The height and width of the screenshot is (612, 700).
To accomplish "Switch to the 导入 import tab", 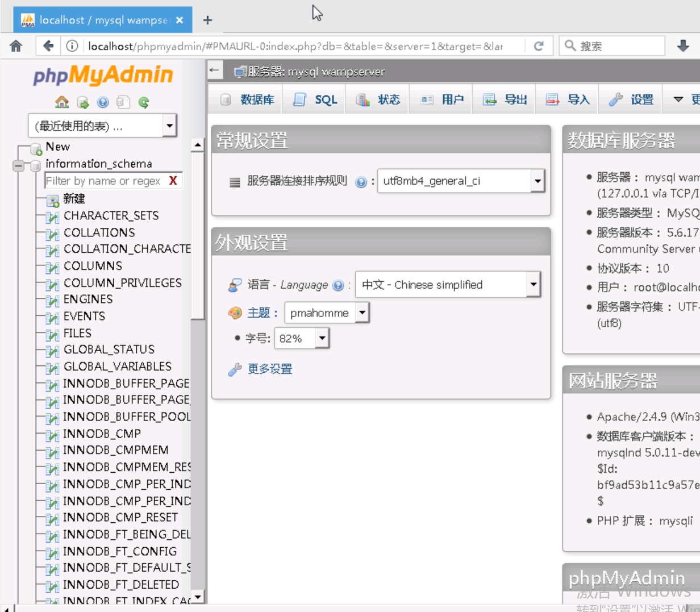I will [568, 99].
